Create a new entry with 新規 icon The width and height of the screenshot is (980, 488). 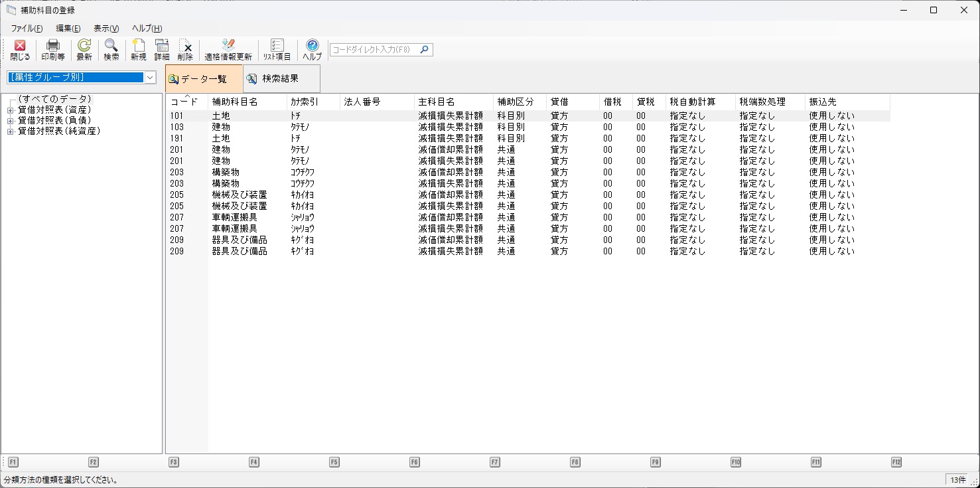(138, 50)
